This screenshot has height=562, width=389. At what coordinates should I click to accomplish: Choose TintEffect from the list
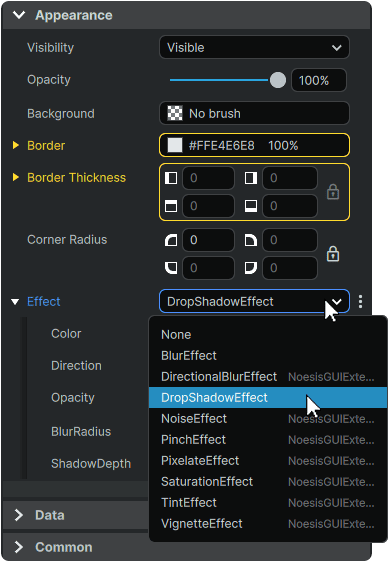[268, 503]
